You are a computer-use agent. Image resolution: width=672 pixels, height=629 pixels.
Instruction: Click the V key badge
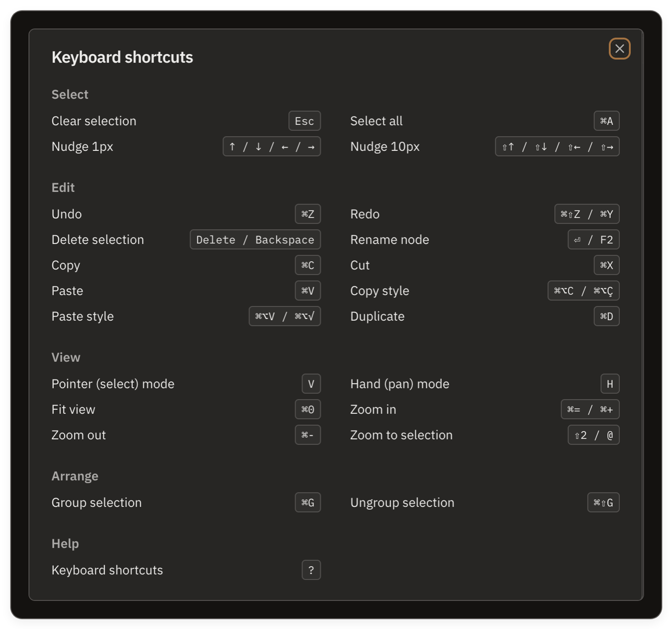coord(311,384)
